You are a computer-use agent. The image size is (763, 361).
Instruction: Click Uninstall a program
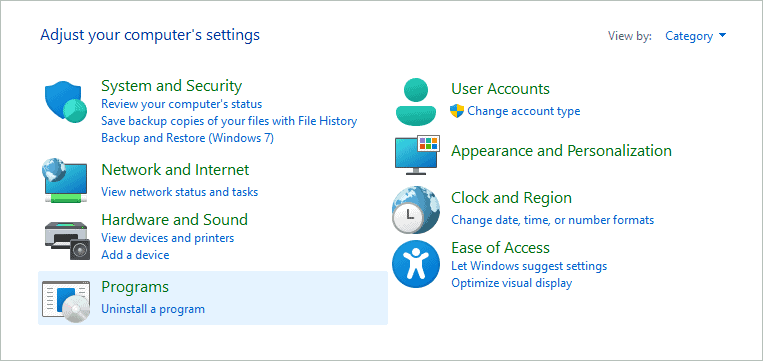[x=153, y=309]
